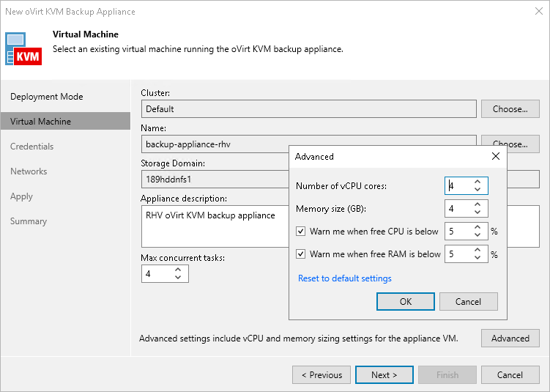This screenshot has height=392, width=550.
Task: Click into the Appliance description text box
Action: pyautogui.click(x=215, y=226)
